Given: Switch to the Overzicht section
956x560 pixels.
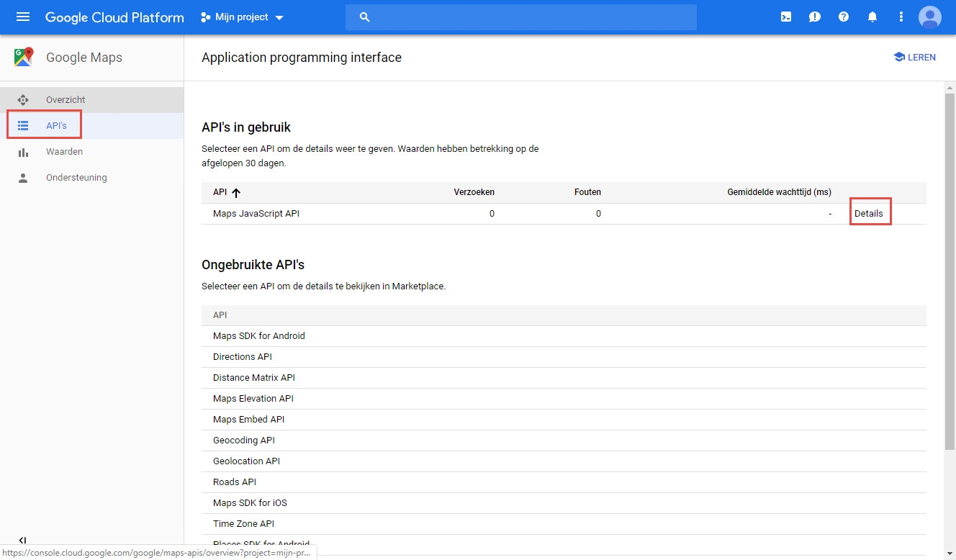Looking at the screenshot, I should tap(65, 99).
